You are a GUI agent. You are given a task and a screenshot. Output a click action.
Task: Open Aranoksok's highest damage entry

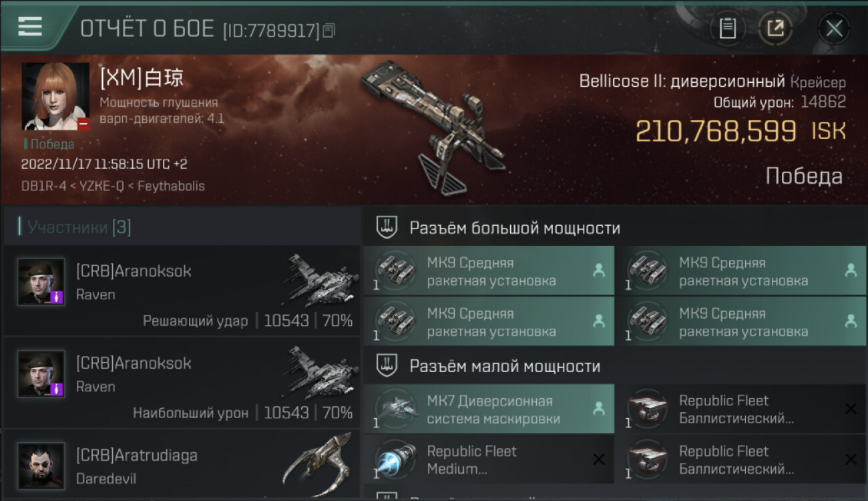(182, 382)
